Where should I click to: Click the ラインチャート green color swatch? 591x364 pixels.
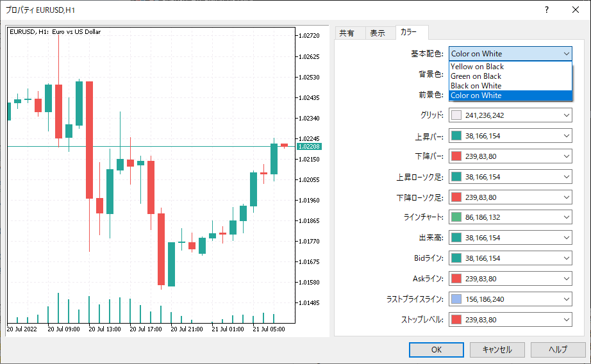click(x=456, y=217)
